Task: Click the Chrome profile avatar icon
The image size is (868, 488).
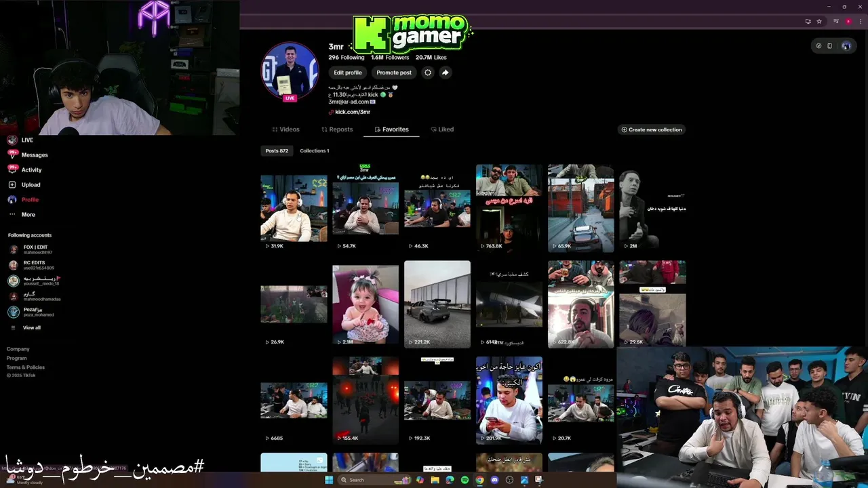Action: (x=848, y=21)
